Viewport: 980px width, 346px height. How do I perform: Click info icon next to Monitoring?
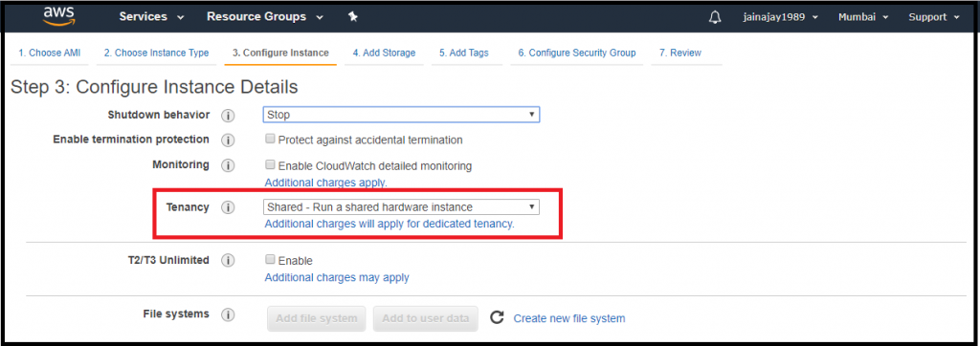tap(228, 165)
